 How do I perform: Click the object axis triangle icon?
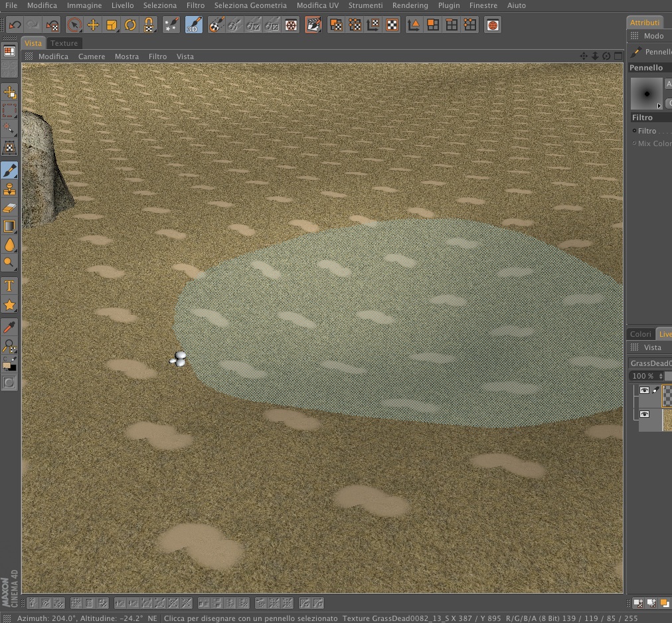pyautogui.click(x=414, y=25)
